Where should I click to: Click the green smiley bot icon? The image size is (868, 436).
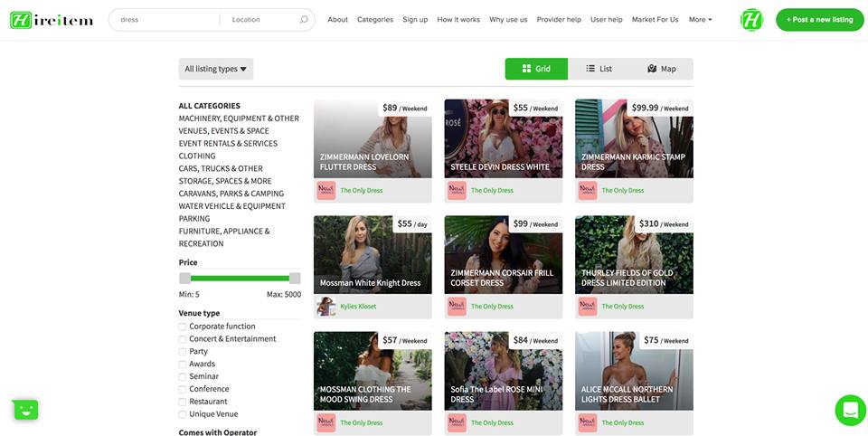coord(25,410)
